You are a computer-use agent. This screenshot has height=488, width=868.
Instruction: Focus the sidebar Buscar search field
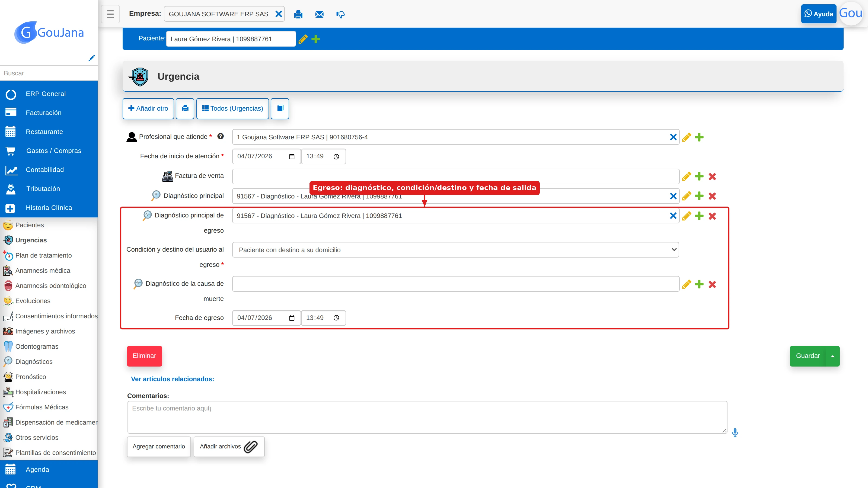coord(49,73)
